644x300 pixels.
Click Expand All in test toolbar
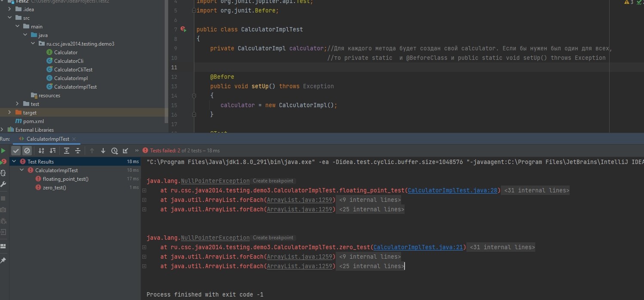[67, 151]
